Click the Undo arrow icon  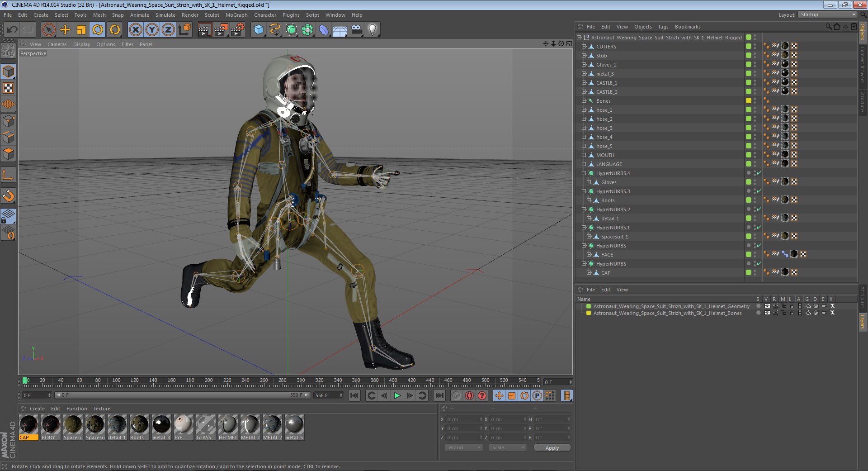[x=12, y=30]
